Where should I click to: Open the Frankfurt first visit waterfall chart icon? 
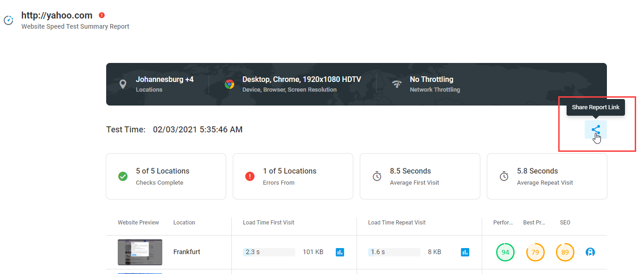(340, 252)
